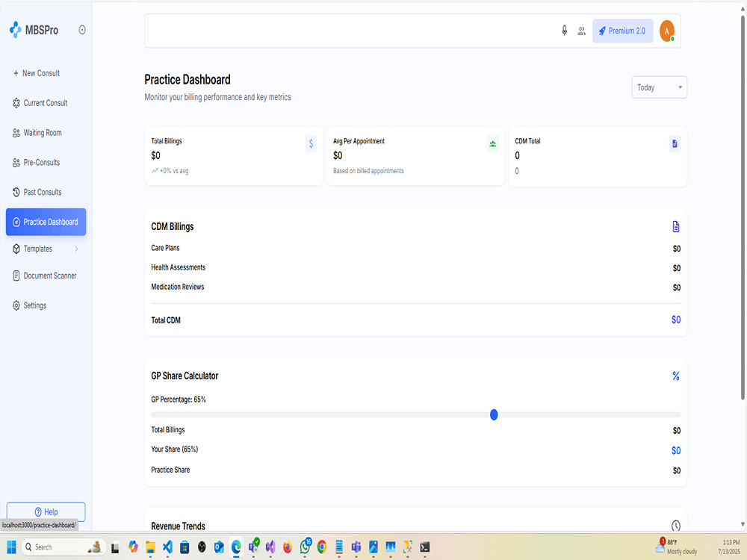The width and height of the screenshot is (747, 560).
Task: Collapse sidebar using circle toggle icon
Action: [x=82, y=30]
